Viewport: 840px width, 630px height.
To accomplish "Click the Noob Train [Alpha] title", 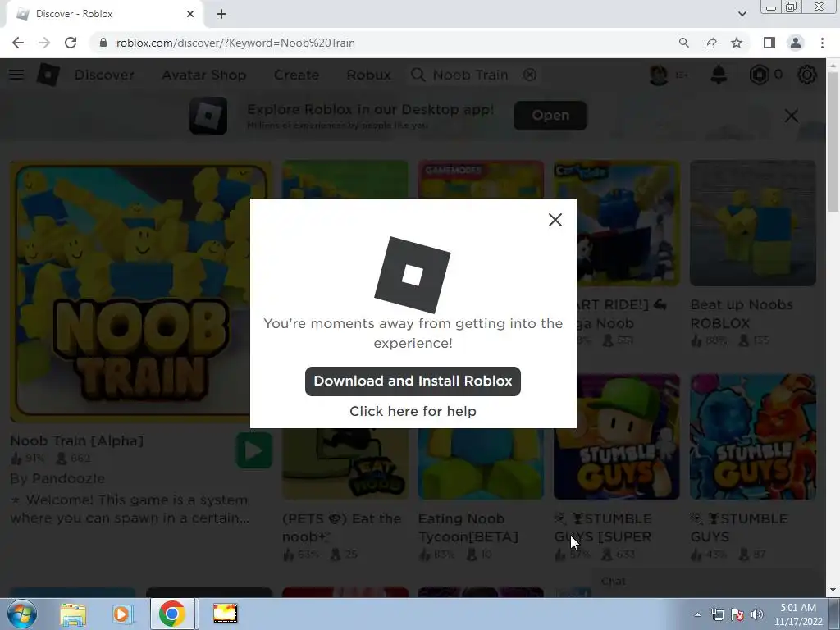I will [x=77, y=441].
